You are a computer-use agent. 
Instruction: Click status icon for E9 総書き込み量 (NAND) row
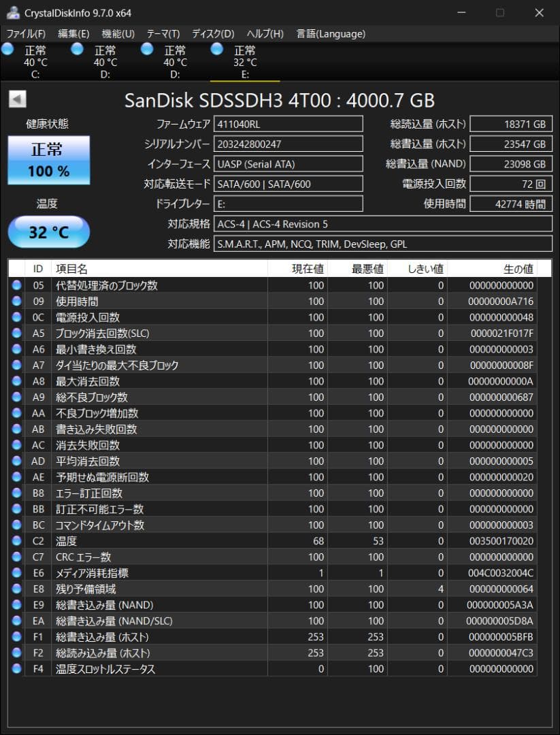[17, 605]
